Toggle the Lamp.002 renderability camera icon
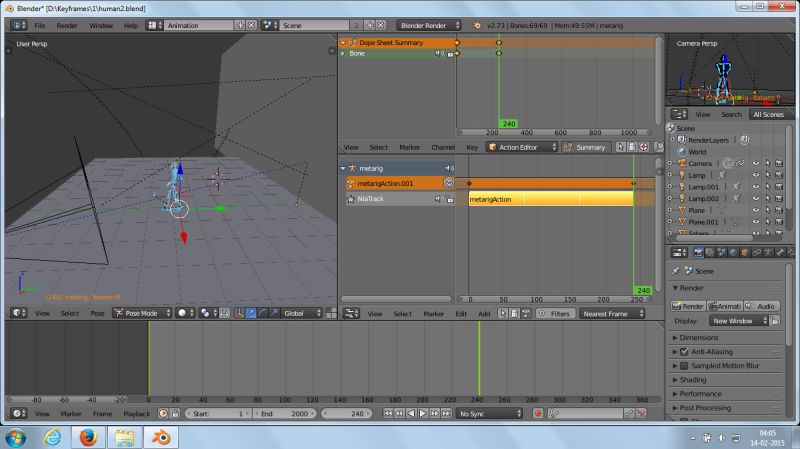This screenshot has height=449, width=800. (x=779, y=198)
